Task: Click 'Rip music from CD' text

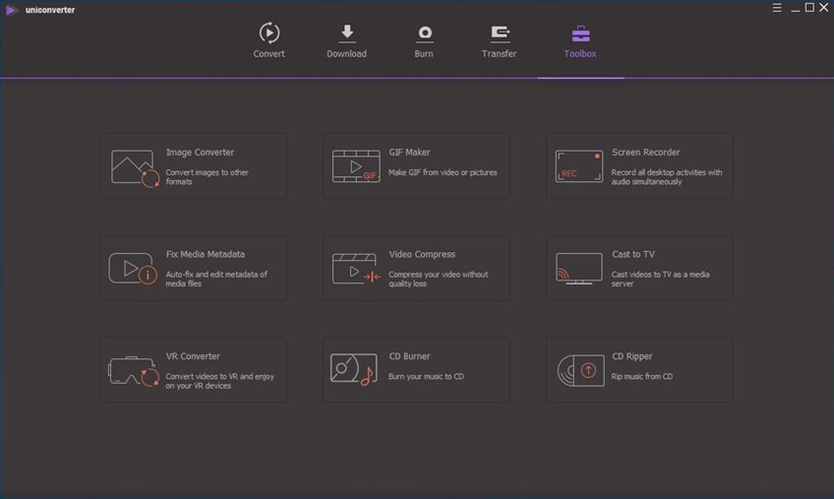Action: [x=642, y=377]
